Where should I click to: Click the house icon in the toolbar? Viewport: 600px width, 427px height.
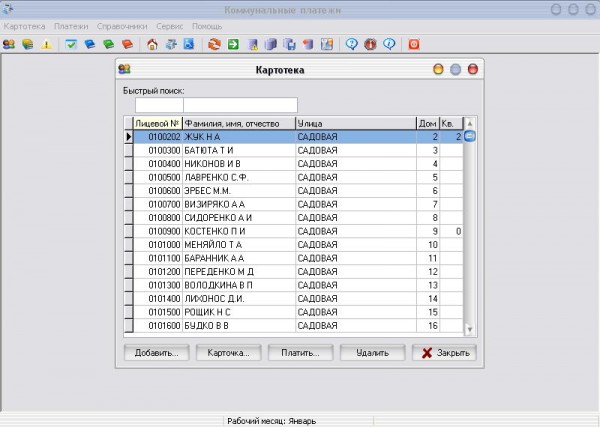(152, 44)
